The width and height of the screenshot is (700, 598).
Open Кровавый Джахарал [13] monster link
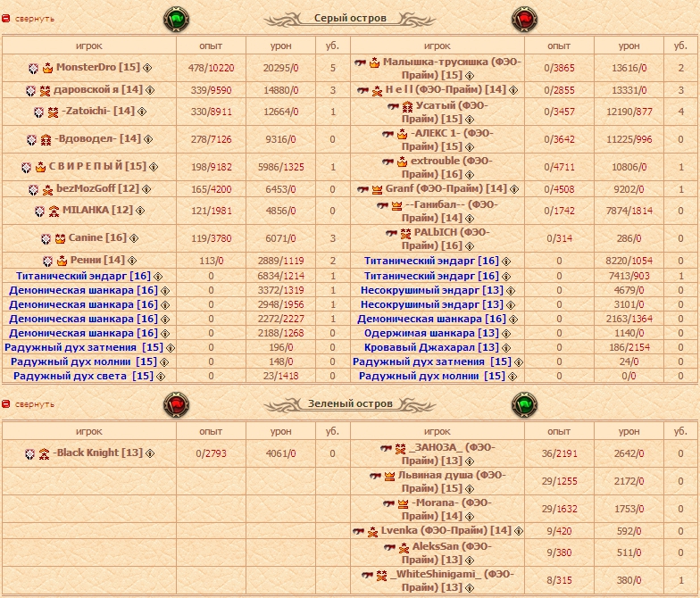[x=431, y=348]
